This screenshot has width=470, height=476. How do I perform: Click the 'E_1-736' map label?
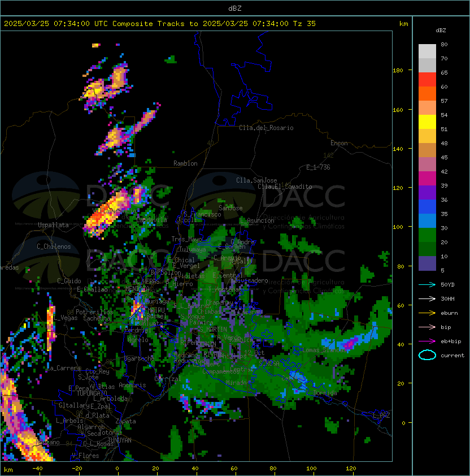tap(318, 167)
